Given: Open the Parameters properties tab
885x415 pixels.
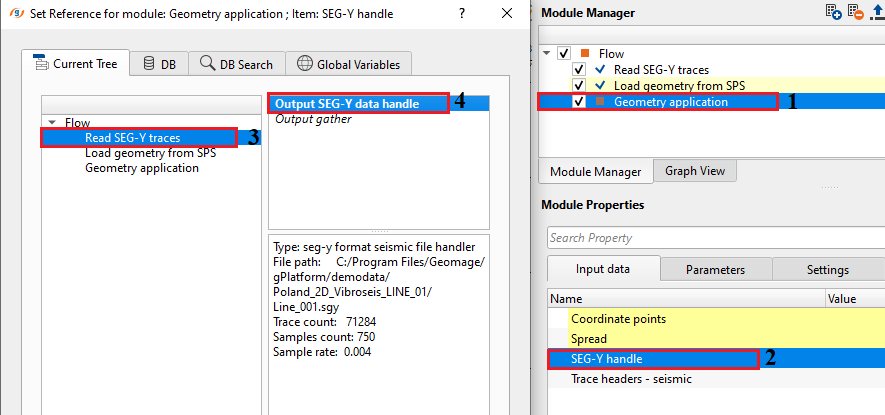Looking at the screenshot, I should click(715, 269).
